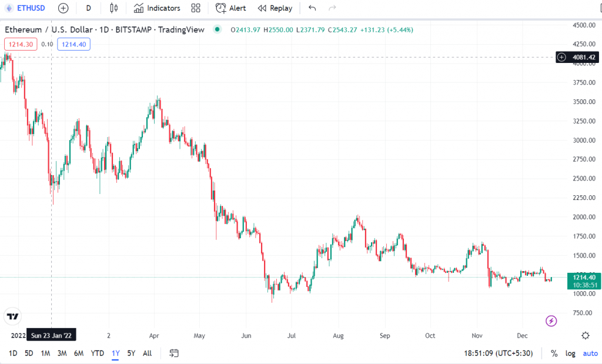The width and height of the screenshot is (602, 364).
Task: Click the blue 1214.40 buy button
Action: click(73, 44)
